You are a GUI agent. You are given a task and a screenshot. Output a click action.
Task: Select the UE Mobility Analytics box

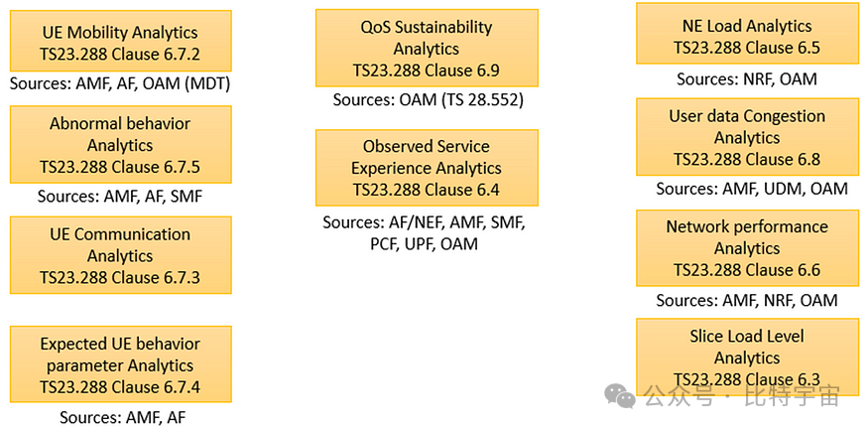[x=120, y=41]
